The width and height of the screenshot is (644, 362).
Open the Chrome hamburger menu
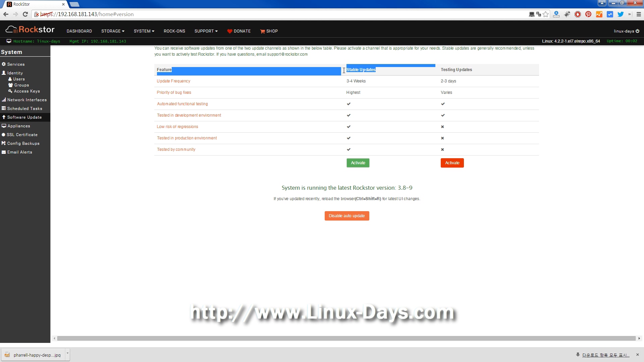[x=639, y=14]
